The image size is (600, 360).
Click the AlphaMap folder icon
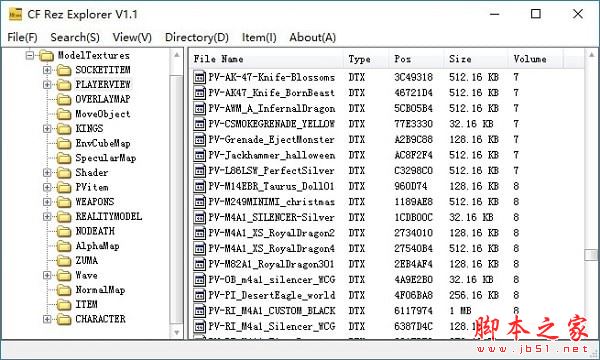(64, 246)
